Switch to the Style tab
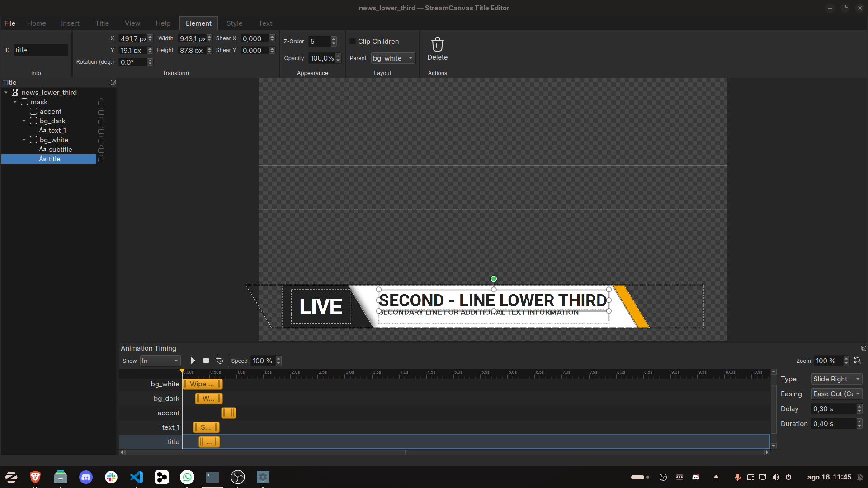The image size is (868, 488). [x=235, y=23]
